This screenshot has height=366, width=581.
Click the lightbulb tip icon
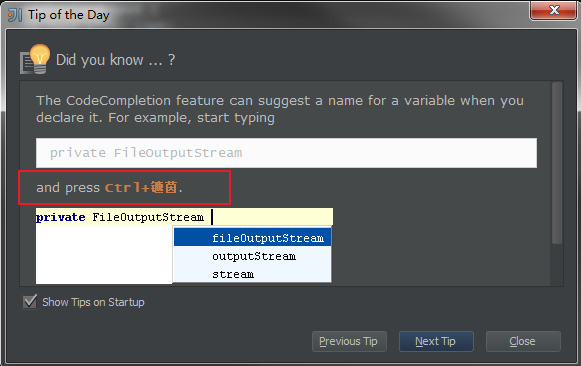(35, 59)
